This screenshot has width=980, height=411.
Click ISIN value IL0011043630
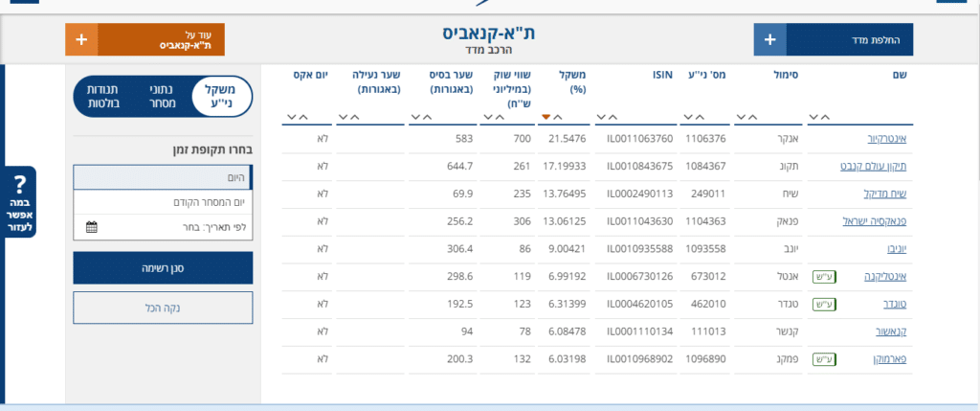coord(640,220)
